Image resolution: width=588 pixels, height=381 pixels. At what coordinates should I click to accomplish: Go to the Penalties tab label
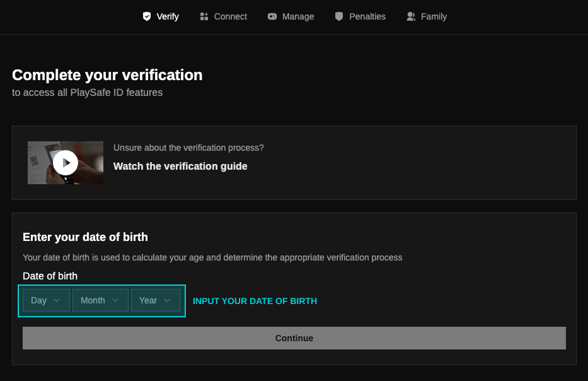(x=367, y=16)
